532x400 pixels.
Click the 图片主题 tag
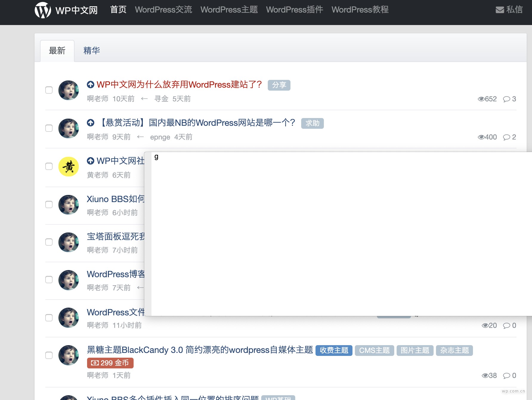click(415, 351)
